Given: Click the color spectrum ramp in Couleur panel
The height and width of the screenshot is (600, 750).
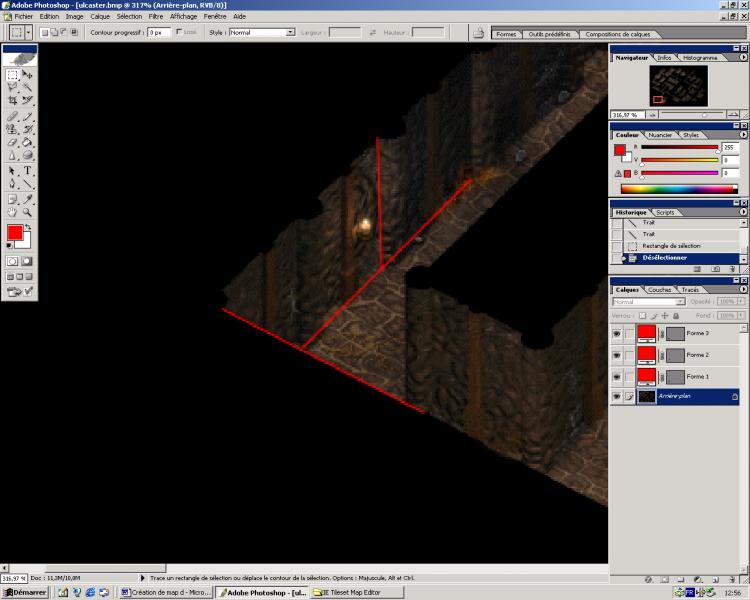Looking at the screenshot, I should pyautogui.click(x=679, y=189).
